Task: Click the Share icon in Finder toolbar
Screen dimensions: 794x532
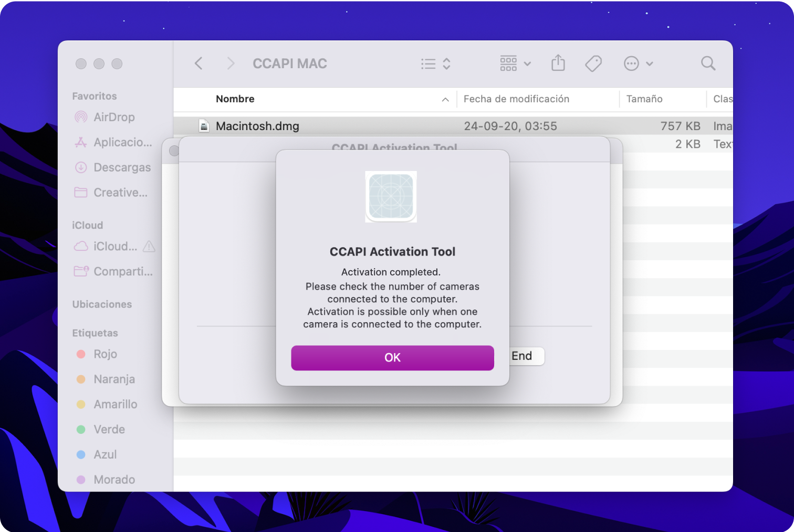Action: click(x=558, y=63)
